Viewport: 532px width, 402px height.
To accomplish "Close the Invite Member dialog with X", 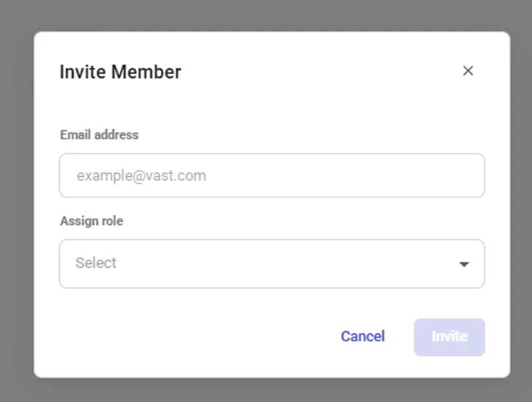I will pos(468,71).
